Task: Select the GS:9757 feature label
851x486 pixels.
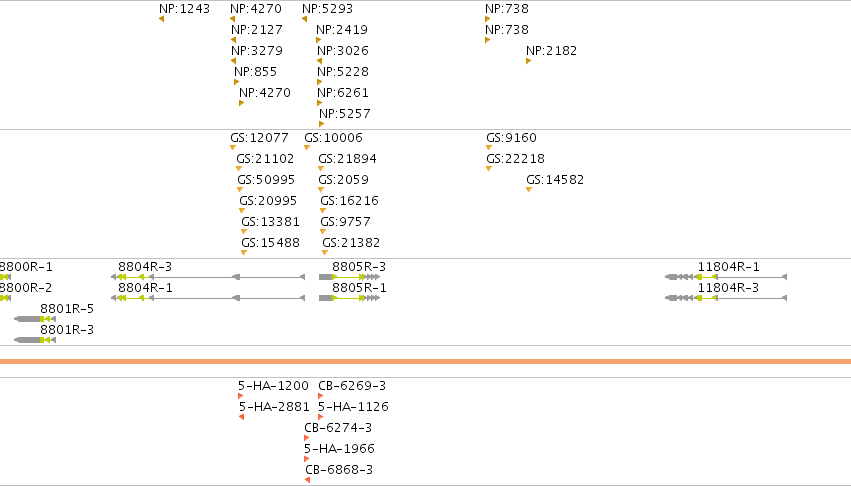Action: [346, 223]
